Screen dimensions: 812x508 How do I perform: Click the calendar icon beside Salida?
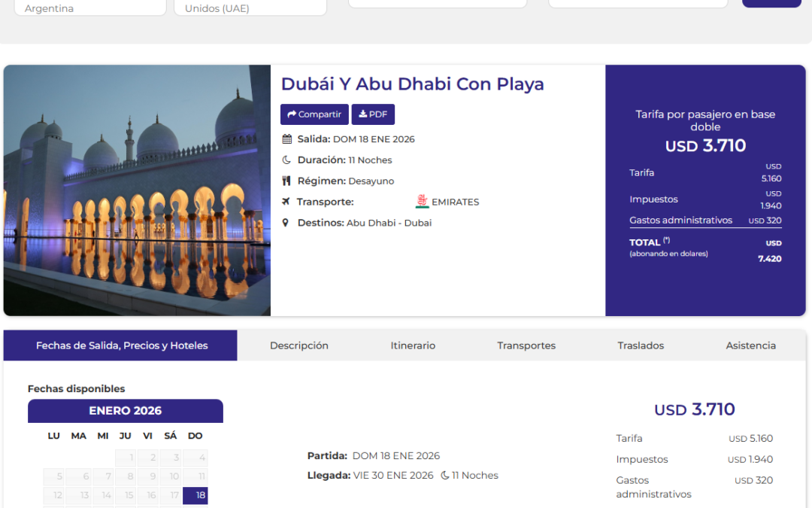[x=286, y=139]
